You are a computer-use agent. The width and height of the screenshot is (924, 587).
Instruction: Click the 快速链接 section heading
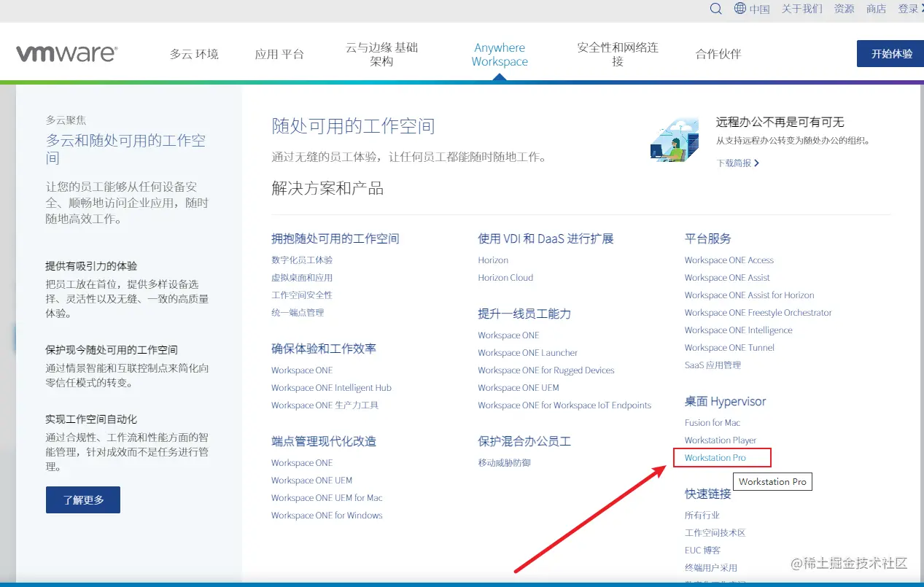click(x=707, y=494)
